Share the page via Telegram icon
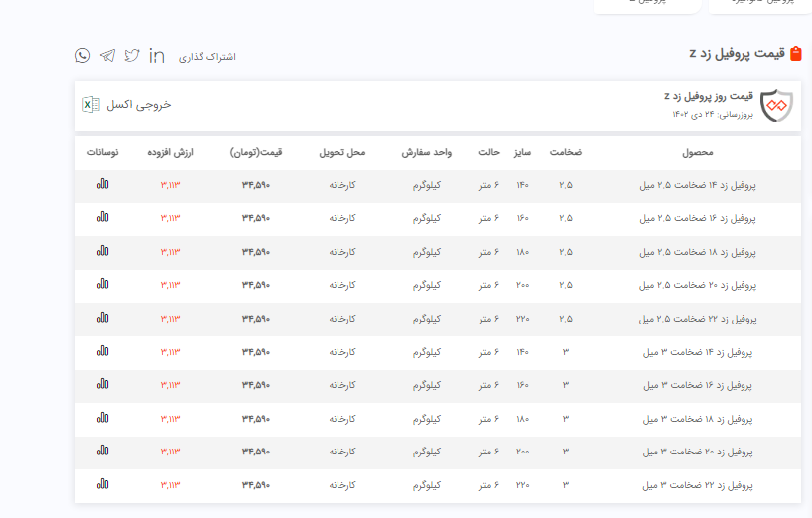Image resolution: width=812 pixels, height=518 pixels. (x=107, y=55)
